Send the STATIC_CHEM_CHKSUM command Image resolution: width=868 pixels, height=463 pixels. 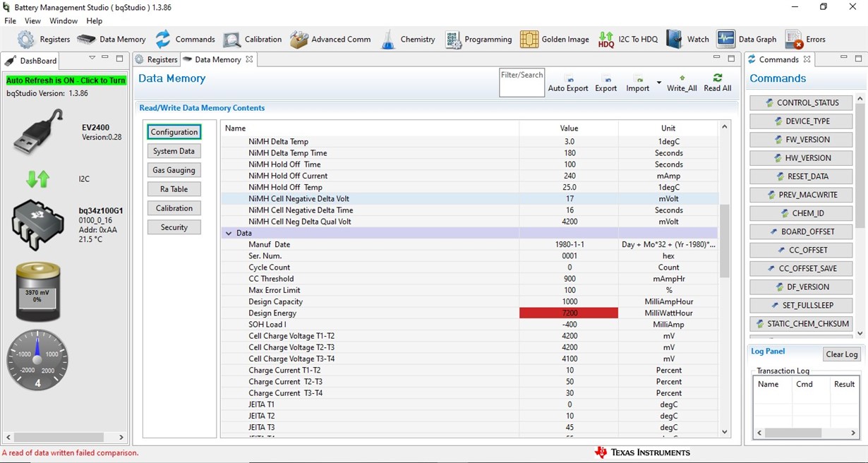point(801,324)
